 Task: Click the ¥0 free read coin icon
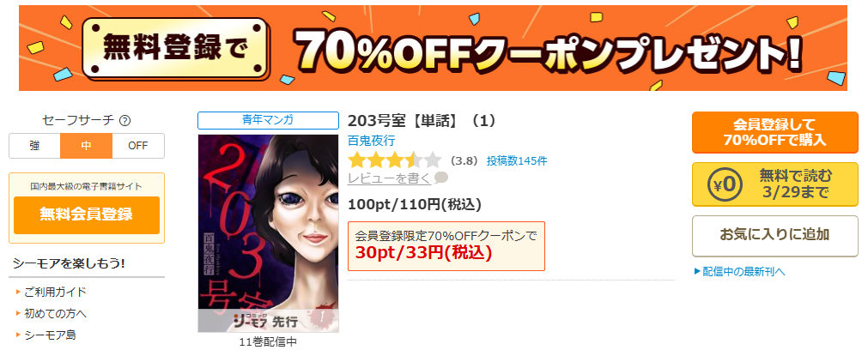725,184
